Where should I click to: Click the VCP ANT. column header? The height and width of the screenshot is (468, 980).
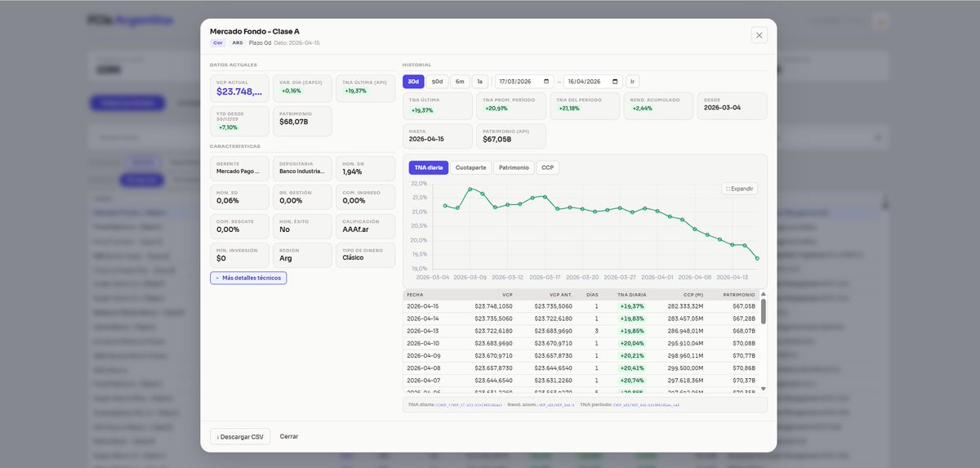pyautogui.click(x=560, y=294)
